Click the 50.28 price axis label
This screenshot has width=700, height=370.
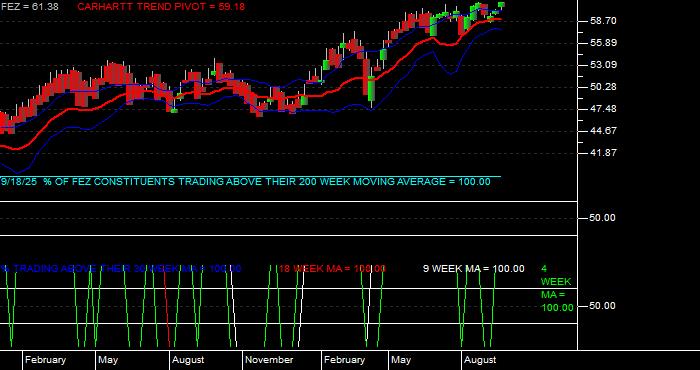(x=603, y=87)
